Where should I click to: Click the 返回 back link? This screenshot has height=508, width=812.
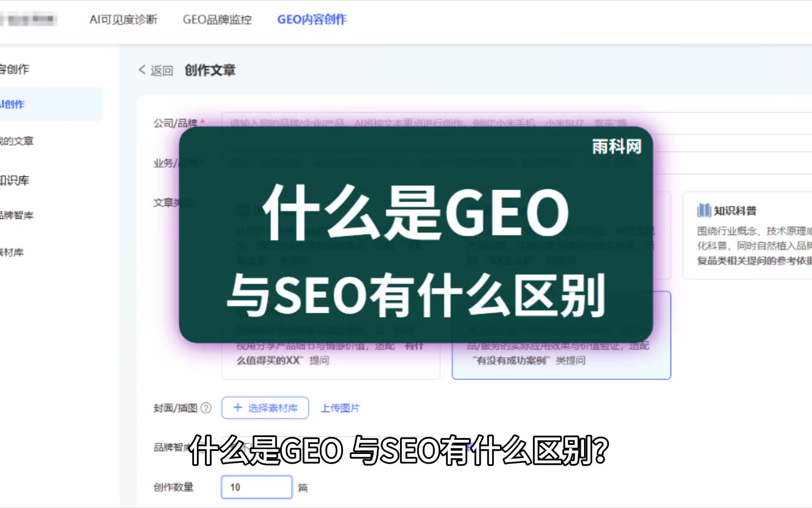[162, 71]
